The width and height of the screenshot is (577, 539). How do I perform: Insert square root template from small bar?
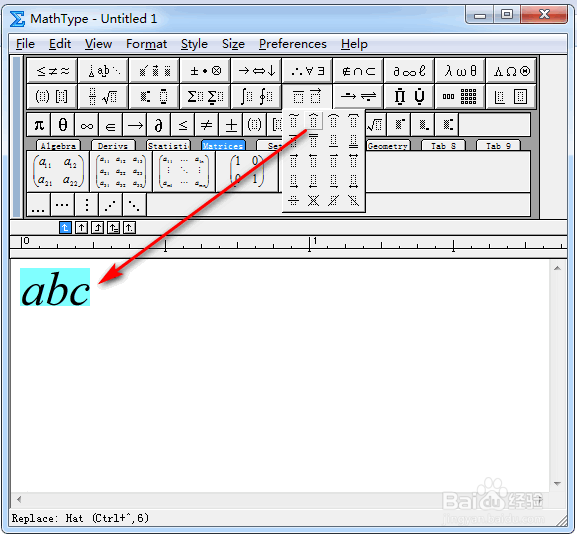pos(376,125)
